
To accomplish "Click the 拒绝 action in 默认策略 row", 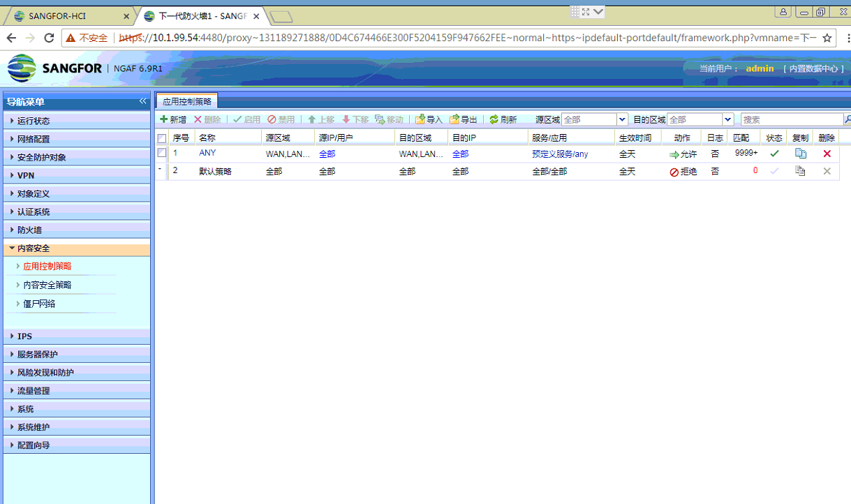I will pos(683,172).
